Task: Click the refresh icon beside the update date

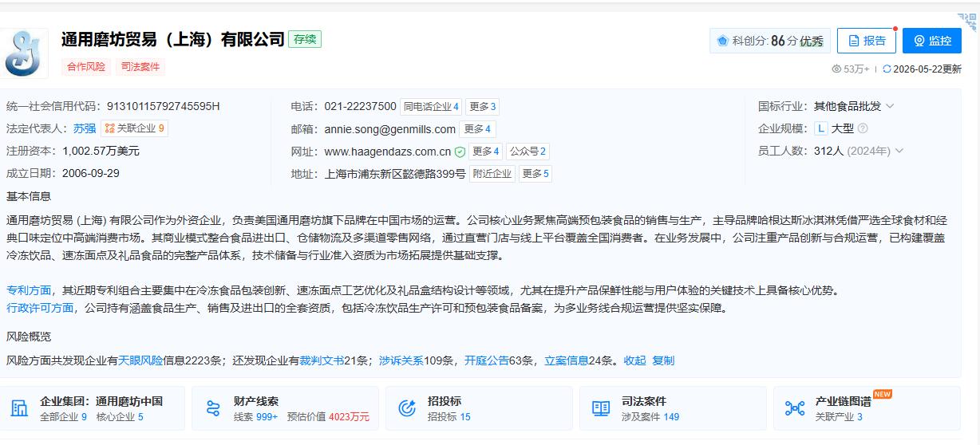Action: [x=887, y=69]
